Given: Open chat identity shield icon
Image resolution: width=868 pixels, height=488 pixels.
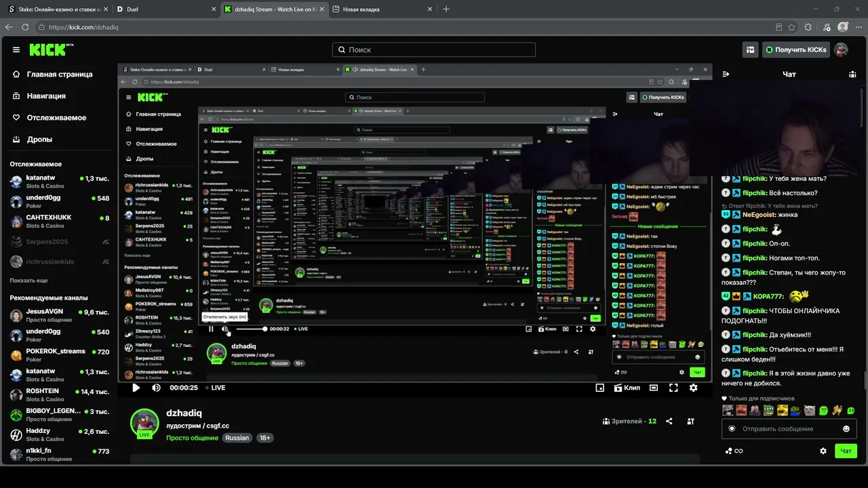Looking at the screenshot, I should point(732,428).
